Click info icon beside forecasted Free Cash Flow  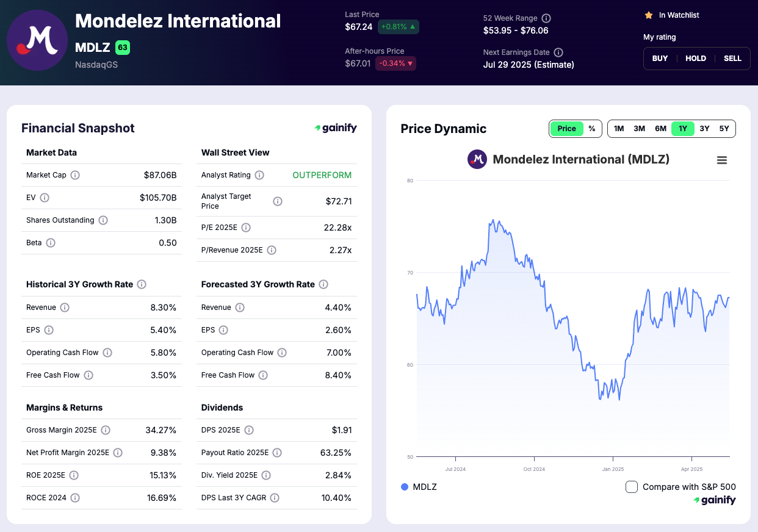263,375
